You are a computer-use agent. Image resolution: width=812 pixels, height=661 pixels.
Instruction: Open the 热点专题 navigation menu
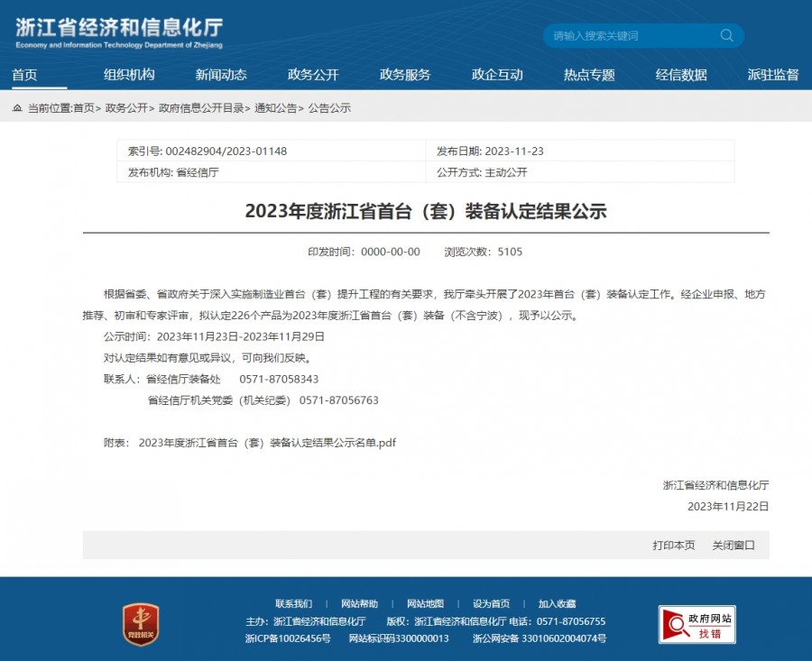pos(589,75)
